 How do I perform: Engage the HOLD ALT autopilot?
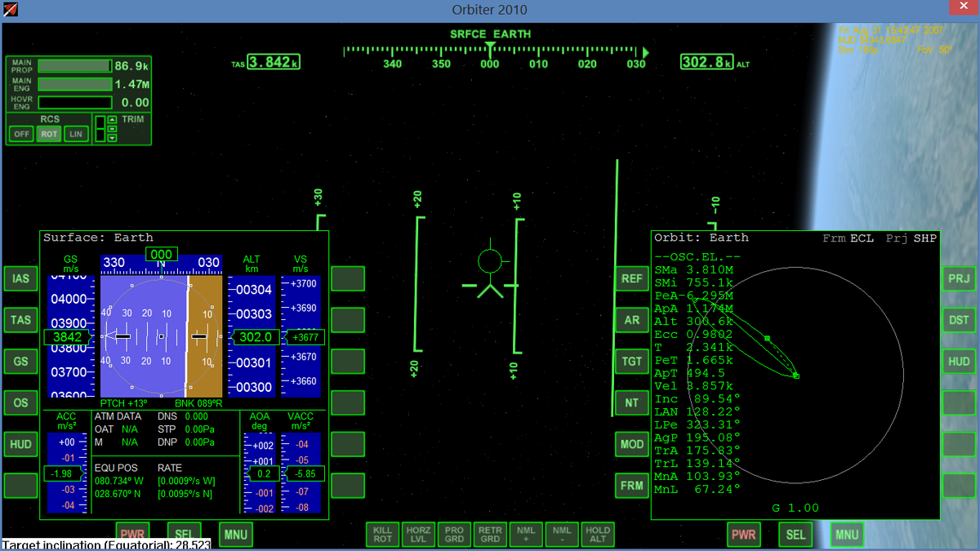[597, 535]
